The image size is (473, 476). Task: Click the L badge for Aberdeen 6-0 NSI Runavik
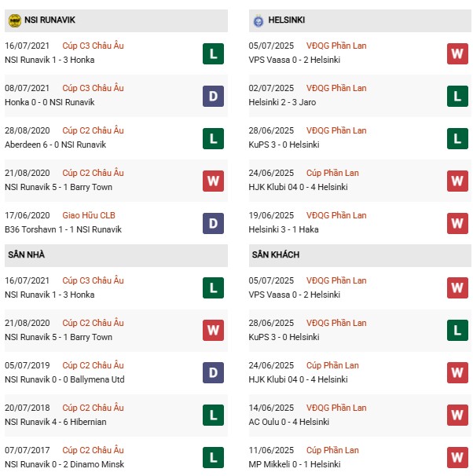[x=213, y=138]
